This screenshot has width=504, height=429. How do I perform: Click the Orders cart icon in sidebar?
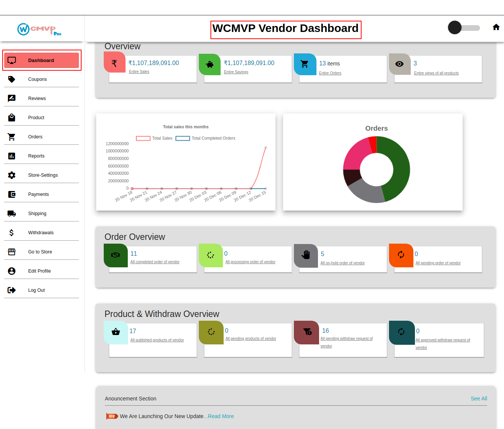click(12, 137)
